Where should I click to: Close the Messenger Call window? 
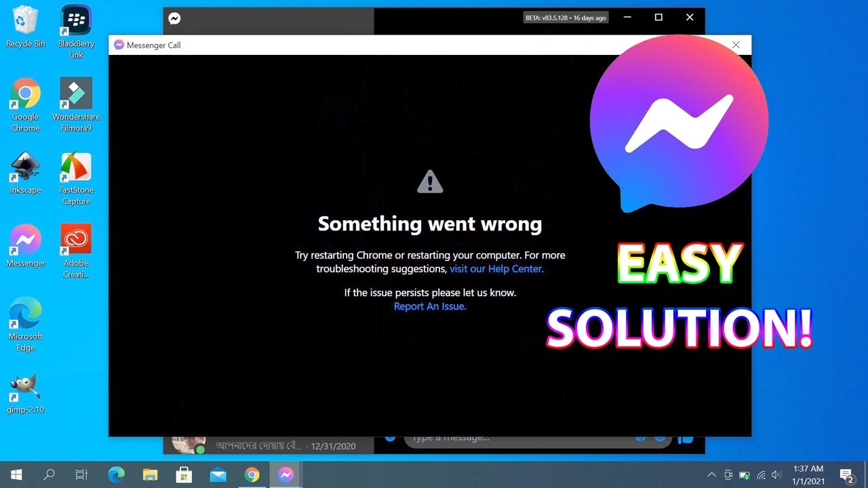(736, 45)
